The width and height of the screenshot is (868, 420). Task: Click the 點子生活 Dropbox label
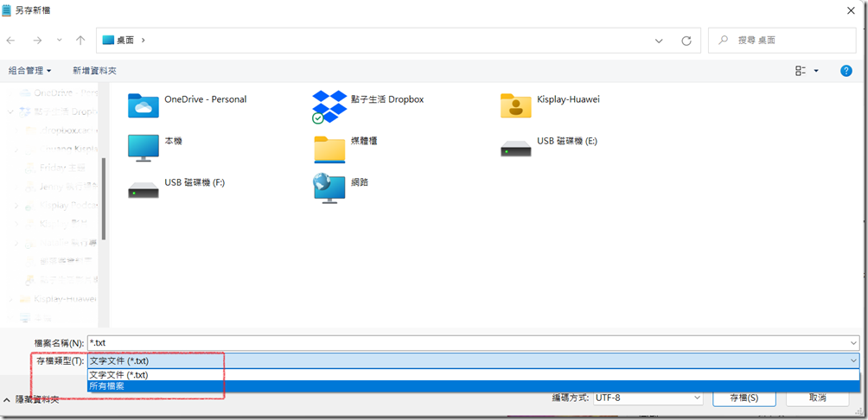[387, 99]
